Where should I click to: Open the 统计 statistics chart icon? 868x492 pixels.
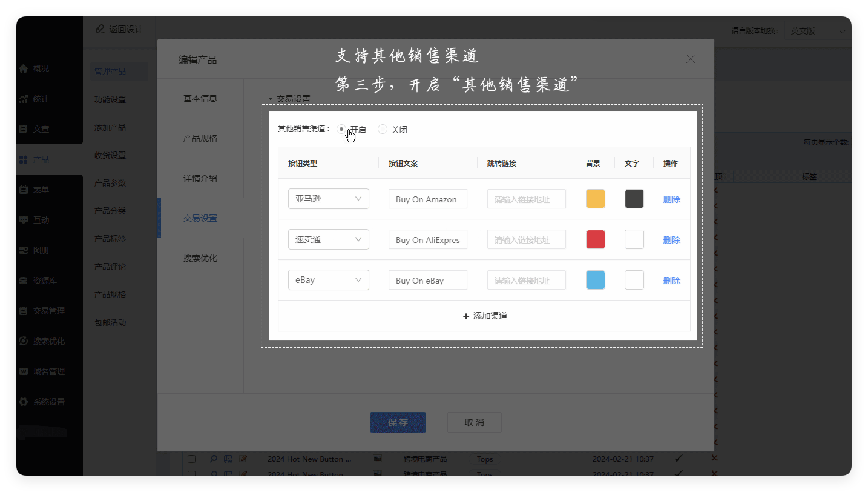(24, 99)
